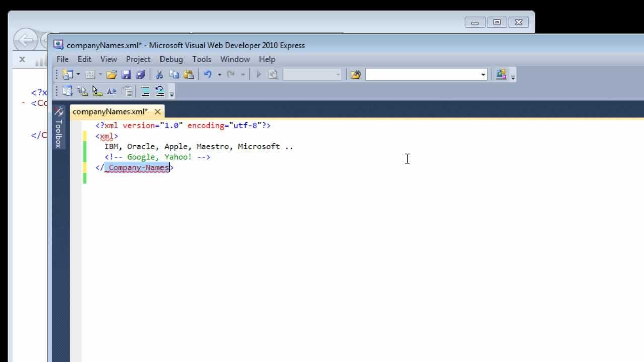Open the Undo history dropdown arrow

[219, 75]
